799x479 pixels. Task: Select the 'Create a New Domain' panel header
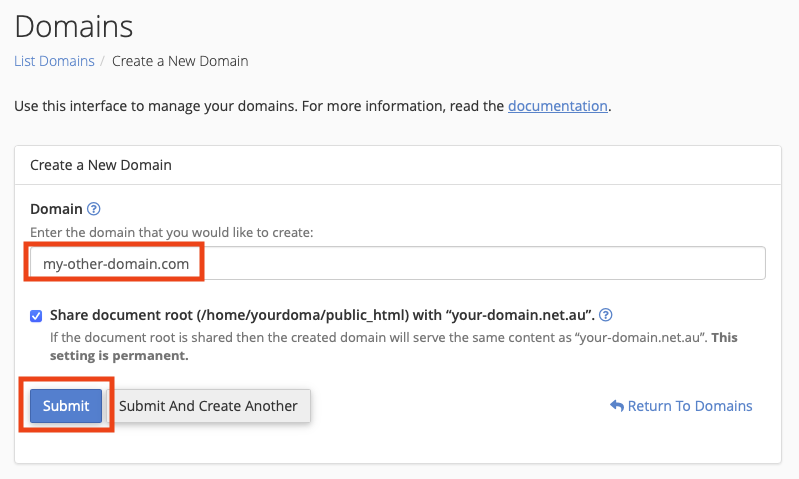(101, 165)
